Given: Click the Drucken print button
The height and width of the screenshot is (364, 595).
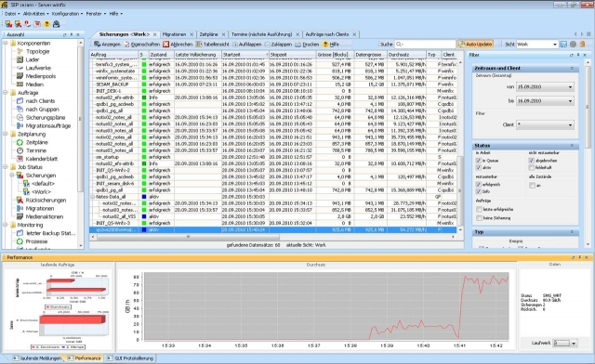Looking at the screenshot, I should point(307,45).
